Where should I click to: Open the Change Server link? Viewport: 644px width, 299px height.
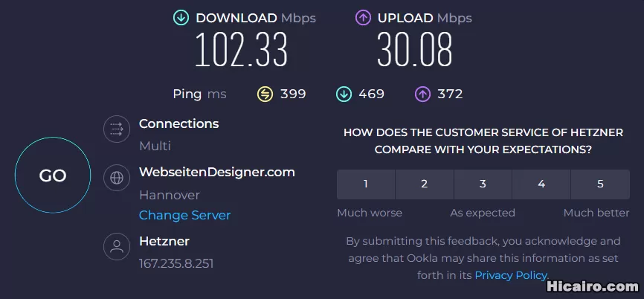point(184,215)
